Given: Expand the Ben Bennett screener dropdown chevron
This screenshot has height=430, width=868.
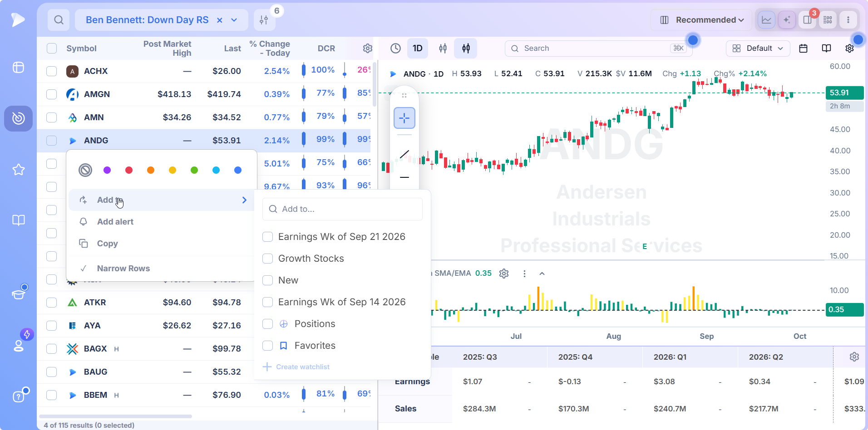Looking at the screenshot, I should (234, 20).
